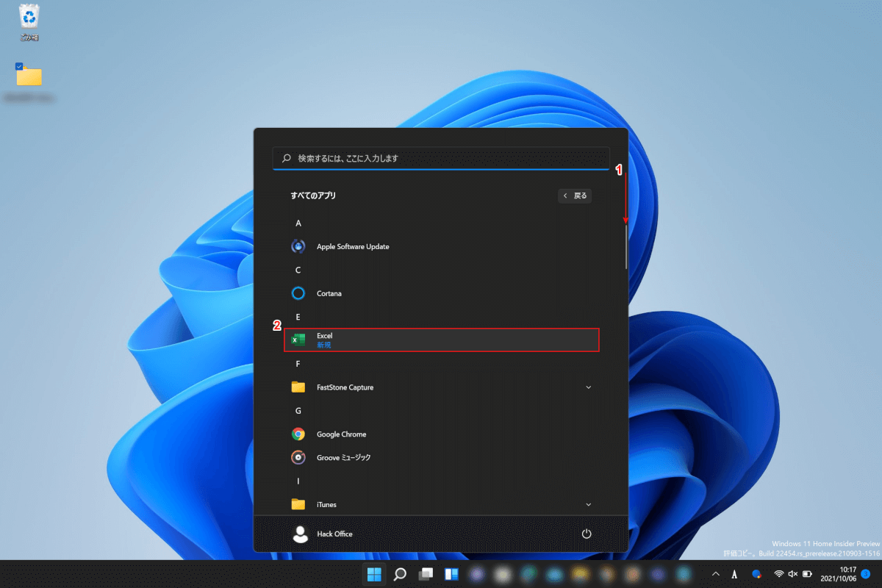882x588 pixels.
Task: Toggle the muted volume icon in tray
Action: 792,573
